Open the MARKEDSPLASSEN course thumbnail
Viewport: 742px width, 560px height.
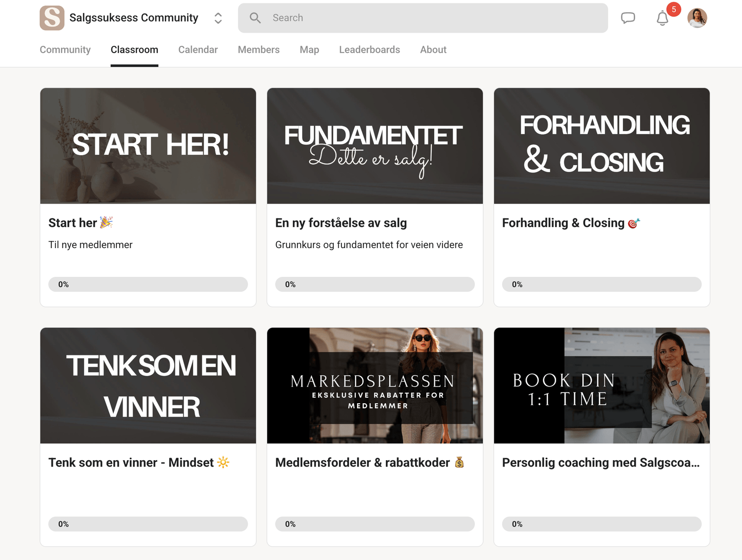pos(375,386)
